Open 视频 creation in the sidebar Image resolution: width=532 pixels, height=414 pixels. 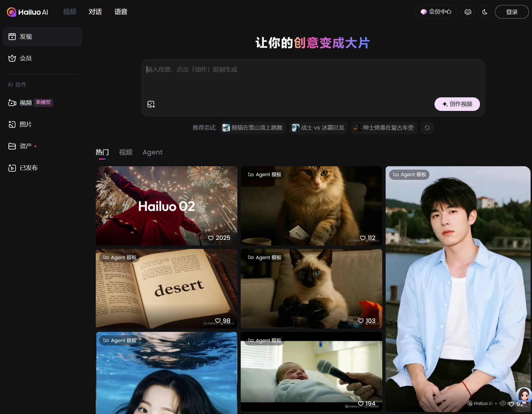click(x=25, y=103)
